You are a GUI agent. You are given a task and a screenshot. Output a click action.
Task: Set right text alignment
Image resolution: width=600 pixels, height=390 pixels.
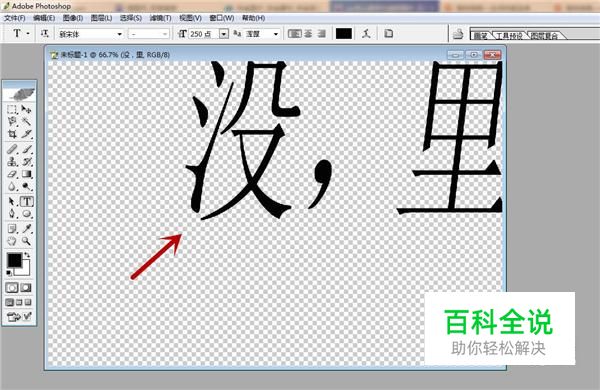pyautogui.click(x=322, y=34)
